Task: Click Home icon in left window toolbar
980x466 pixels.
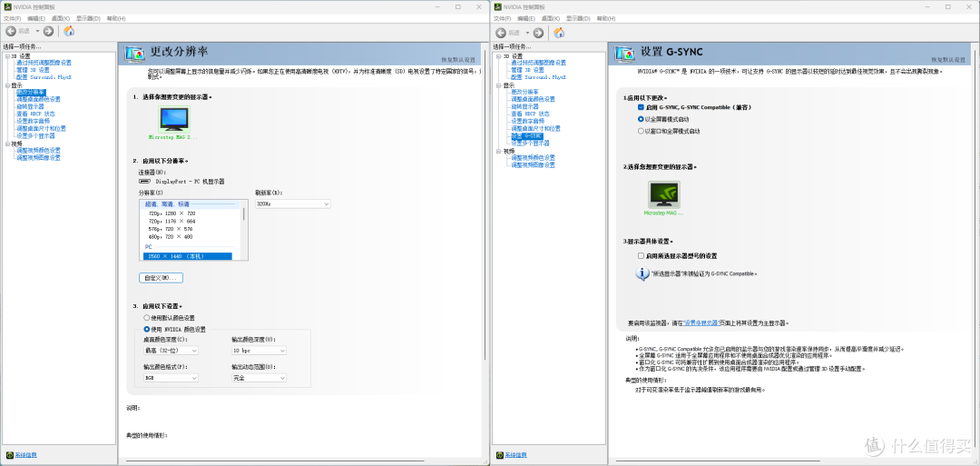Action: 69,31
